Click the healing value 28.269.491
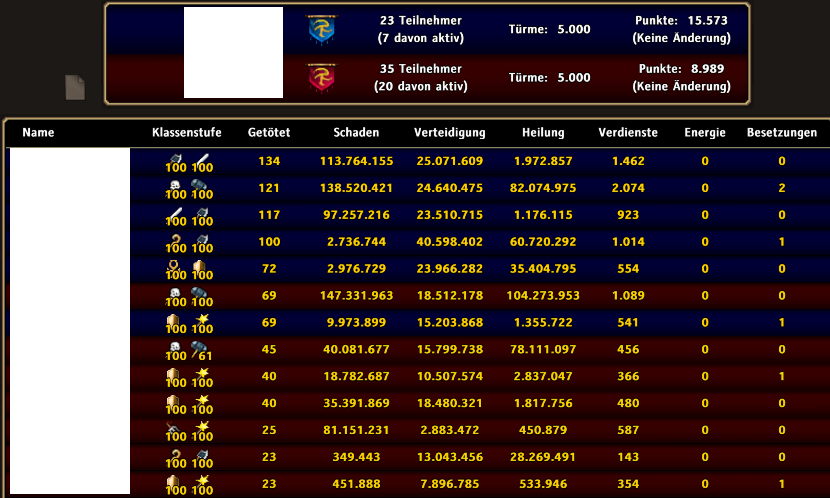This screenshot has height=498, width=830. [543, 457]
